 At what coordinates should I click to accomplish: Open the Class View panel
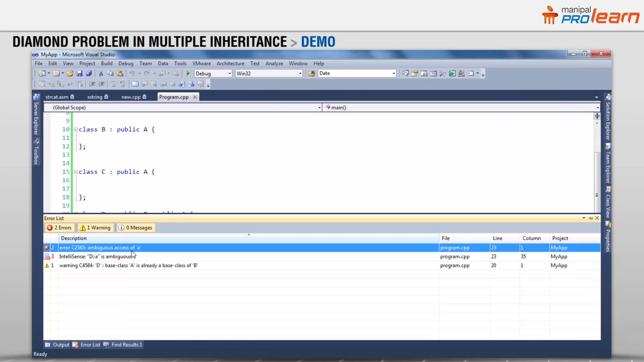[608, 203]
